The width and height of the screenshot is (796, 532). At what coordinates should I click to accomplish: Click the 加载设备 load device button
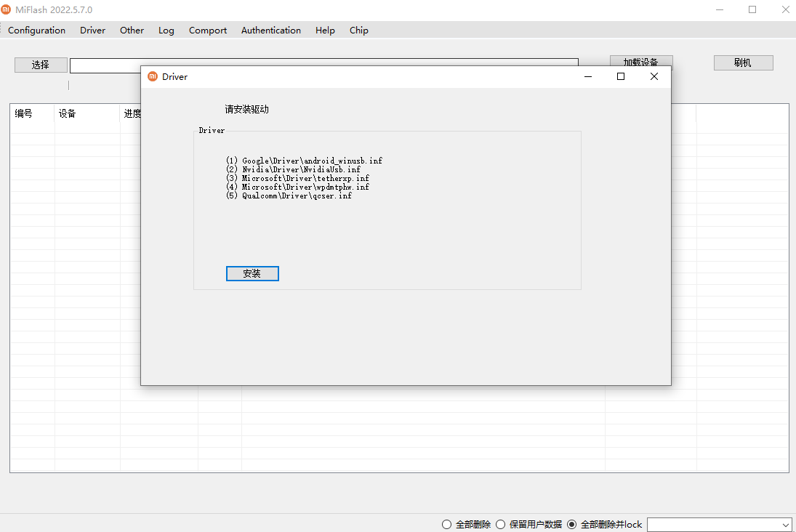tap(640, 61)
